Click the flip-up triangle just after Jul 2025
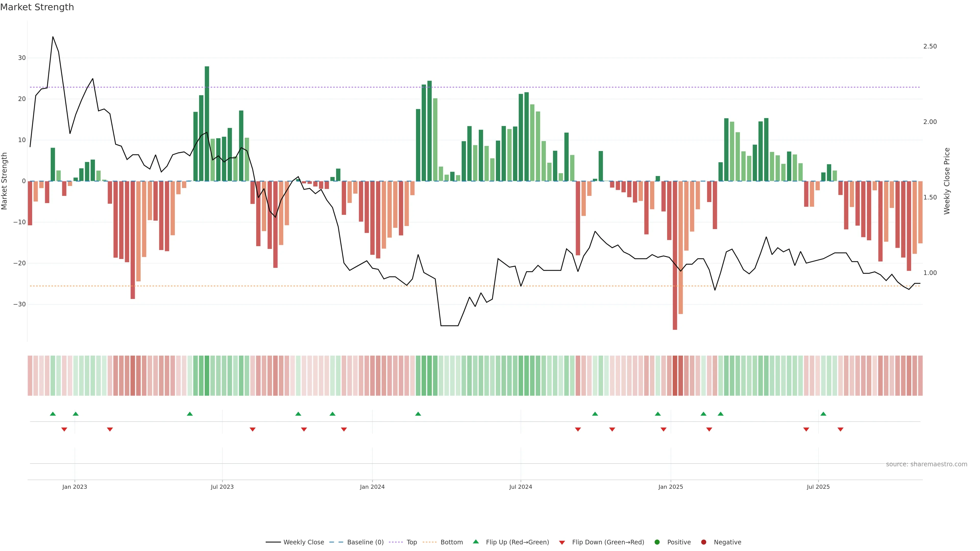980x551 pixels. tap(823, 414)
